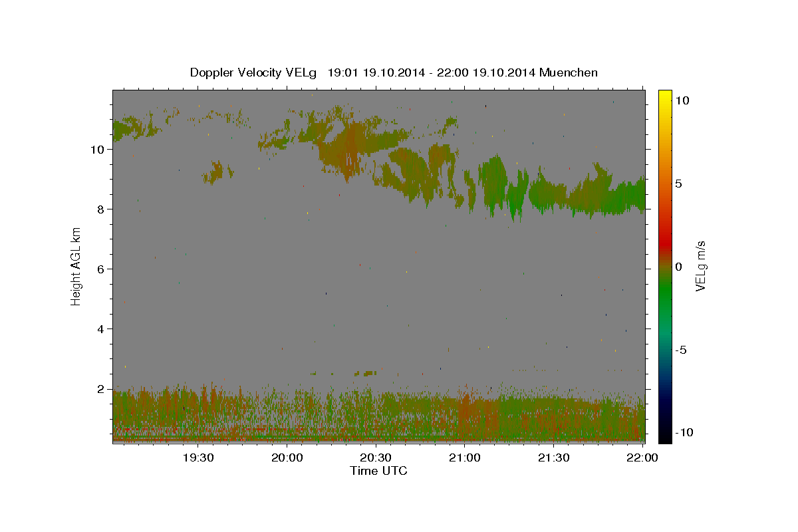Viewport: 798px width, 532px height.
Task: Click the 21:30 time tick label
Action: pyautogui.click(x=553, y=458)
